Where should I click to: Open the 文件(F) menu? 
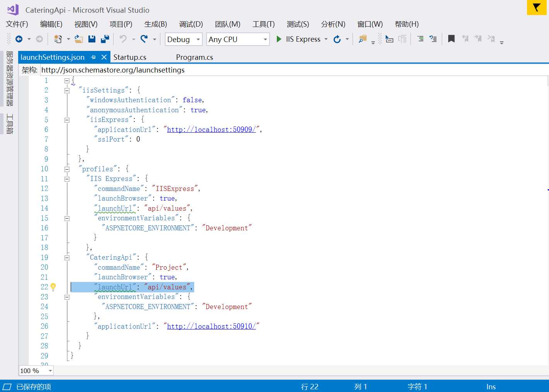pyautogui.click(x=17, y=24)
